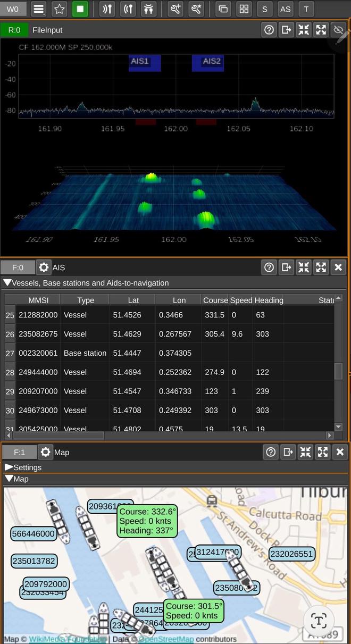Viewport: 351px width, 644px height.
Task: Shrink the Map window
Action: click(x=305, y=453)
